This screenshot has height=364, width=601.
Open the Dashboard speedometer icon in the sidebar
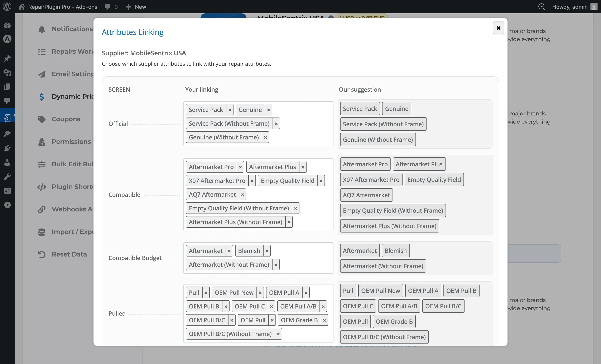point(7,25)
